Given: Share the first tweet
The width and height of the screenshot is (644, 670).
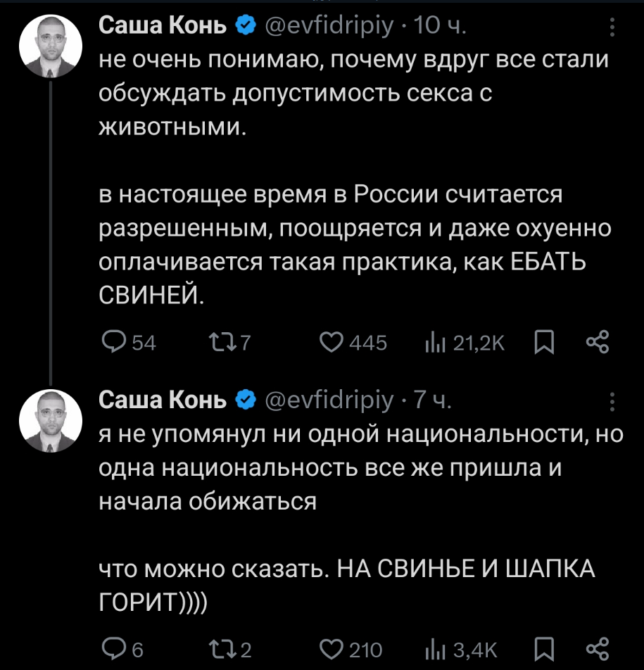Looking at the screenshot, I should [x=597, y=343].
